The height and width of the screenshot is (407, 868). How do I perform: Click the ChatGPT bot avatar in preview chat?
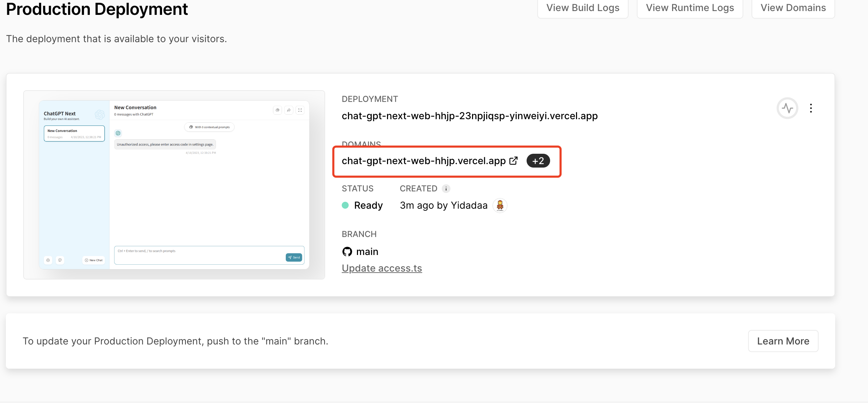tap(118, 133)
